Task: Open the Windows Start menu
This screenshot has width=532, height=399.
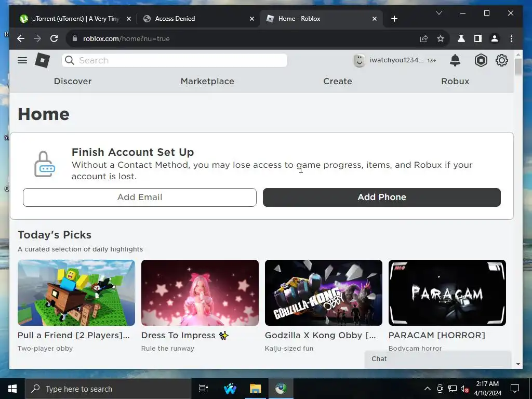Action: point(12,389)
